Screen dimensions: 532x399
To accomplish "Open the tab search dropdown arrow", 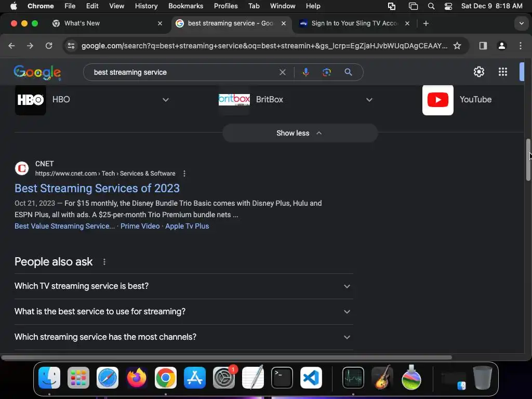I will coord(521,23).
